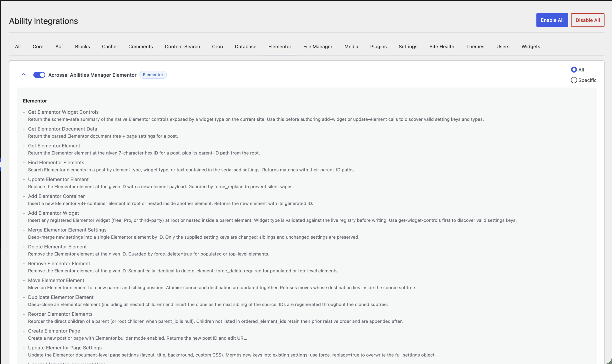Click "Delete Elementor Element" ability
This screenshot has height=364, width=612.
tap(57, 247)
